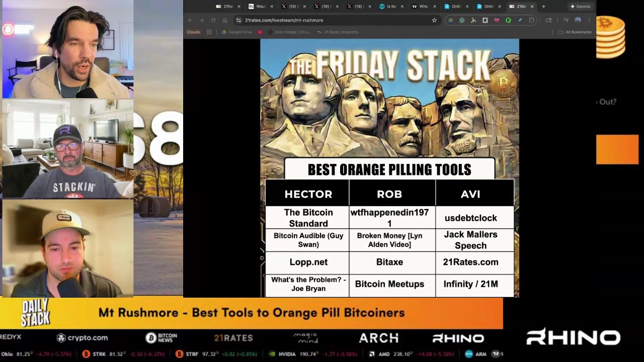Open the Google Drive extension icon
The image size is (644, 362).
point(450,20)
